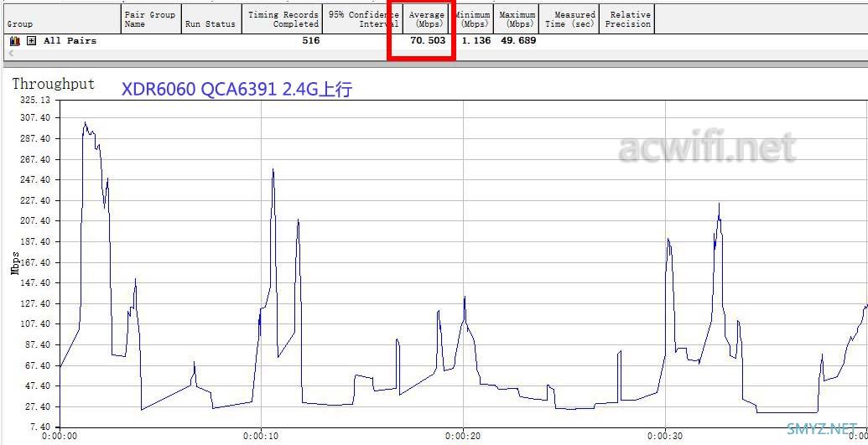Screen dimensions: 868x445
Task: Select the Group column header
Action: (x=61, y=19)
